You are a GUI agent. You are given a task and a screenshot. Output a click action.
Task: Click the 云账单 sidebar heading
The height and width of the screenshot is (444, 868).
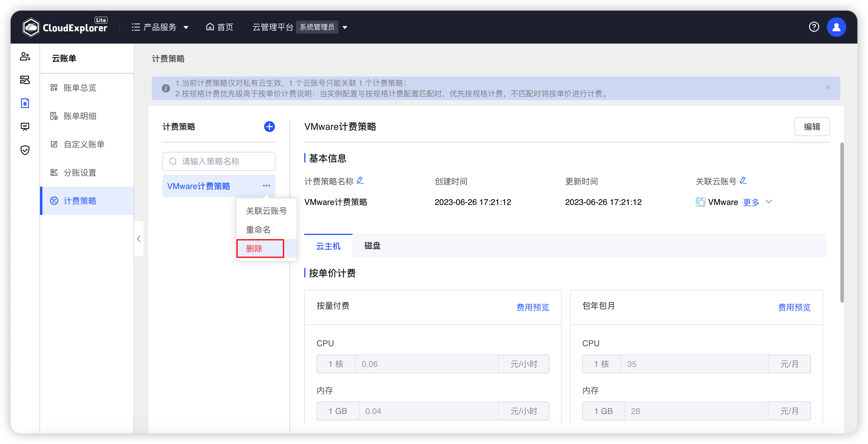pyautogui.click(x=64, y=58)
